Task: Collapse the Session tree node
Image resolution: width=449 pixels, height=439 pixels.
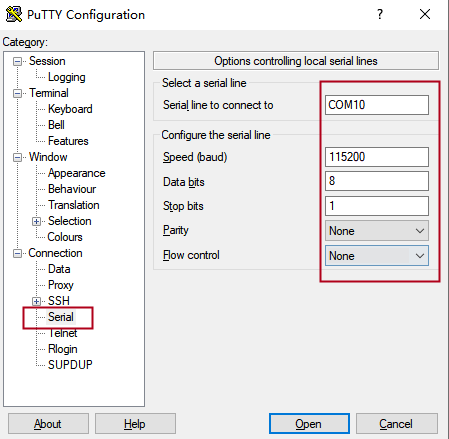Action: [17, 61]
